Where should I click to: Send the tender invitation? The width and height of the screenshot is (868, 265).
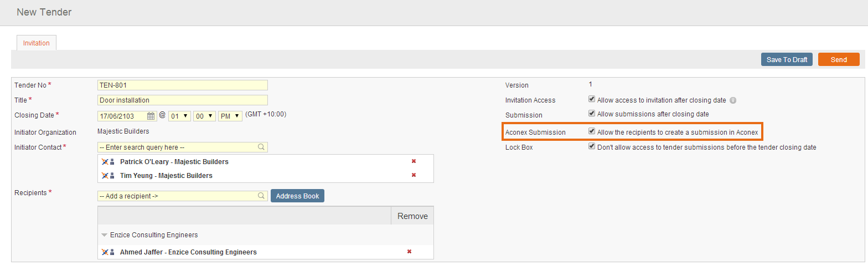pyautogui.click(x=838, y=60)
